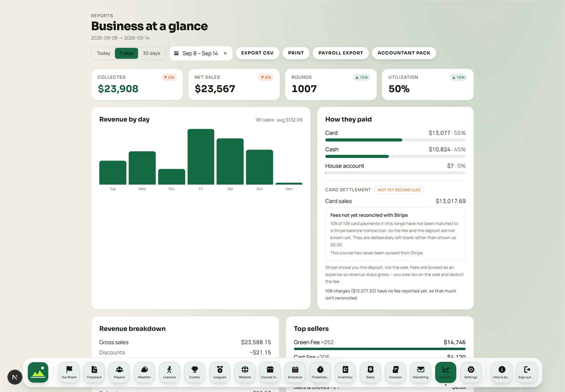Click the Next.js N badge
The height and width of the screenshot is (392, 565).
tap(15, 377)
